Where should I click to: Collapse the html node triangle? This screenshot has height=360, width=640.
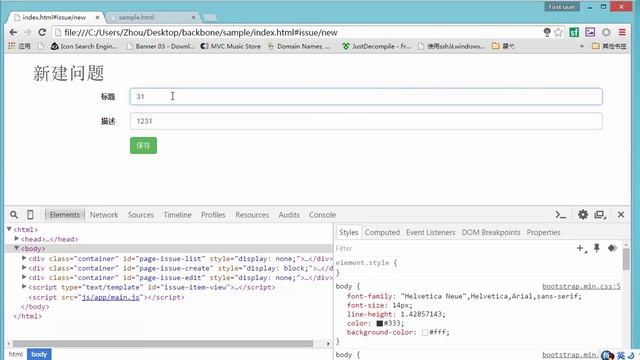point(9,229)
